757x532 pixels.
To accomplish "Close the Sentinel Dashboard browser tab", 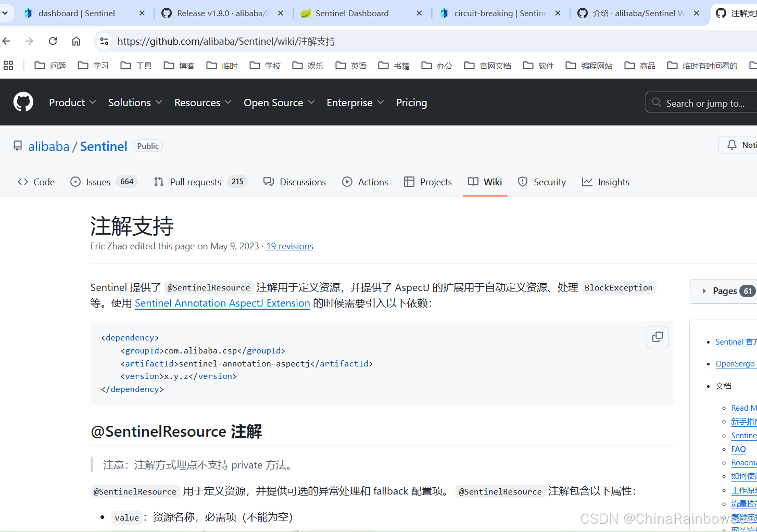I will point(419,13).
